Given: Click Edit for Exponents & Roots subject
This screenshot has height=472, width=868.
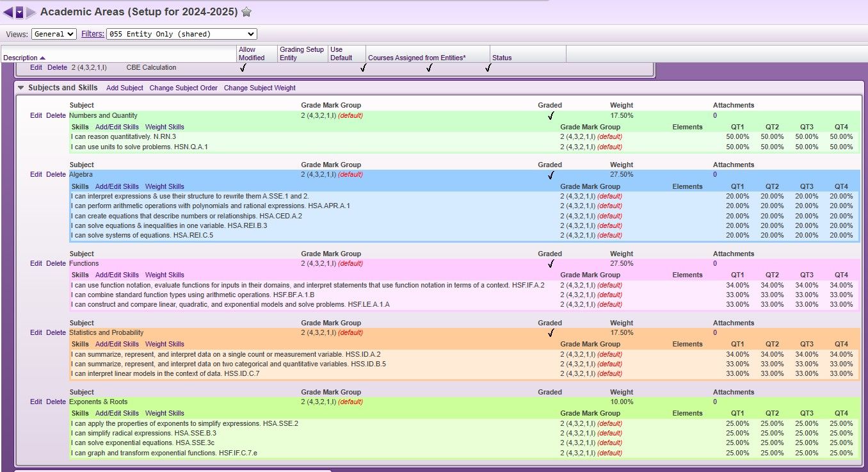Looking at the screenshot, I should (36, 402).
